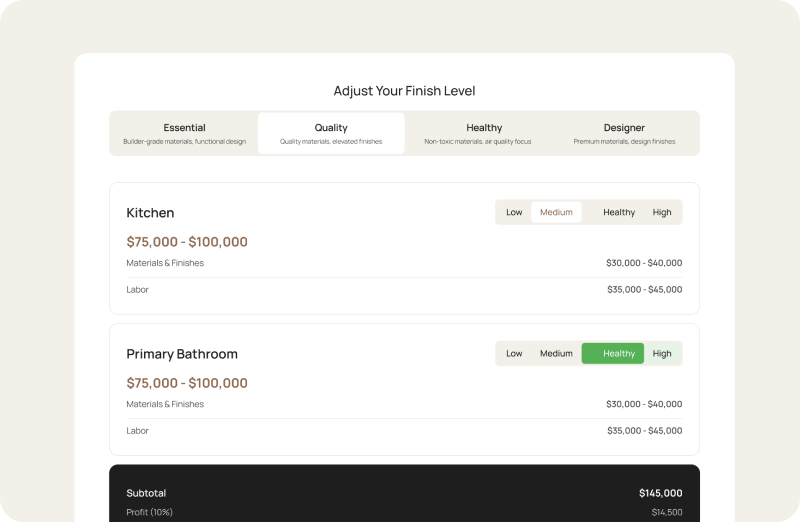
Task: Click Primary Bathroom Materials & Finishes label
Action: (165, 404)
